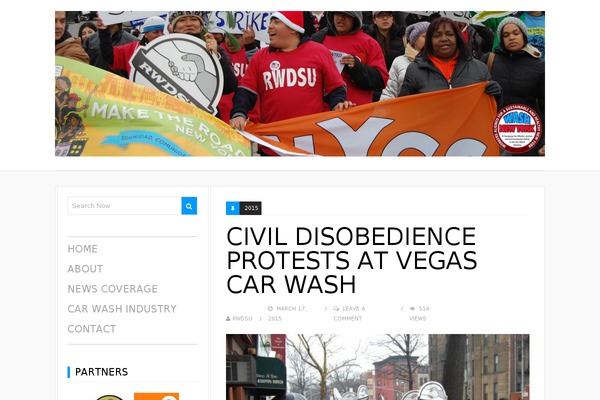Click the orange partner logo under Partners

click(x=157, y=397)
